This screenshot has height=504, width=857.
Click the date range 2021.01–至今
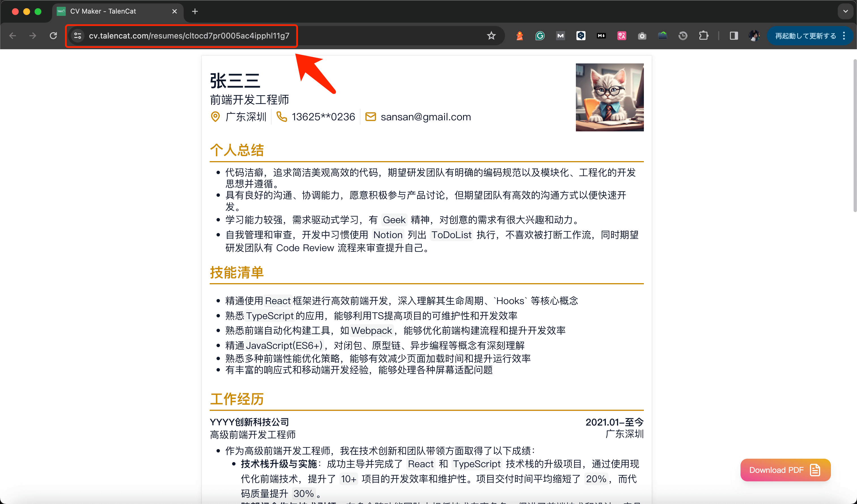tap(614, 422)
